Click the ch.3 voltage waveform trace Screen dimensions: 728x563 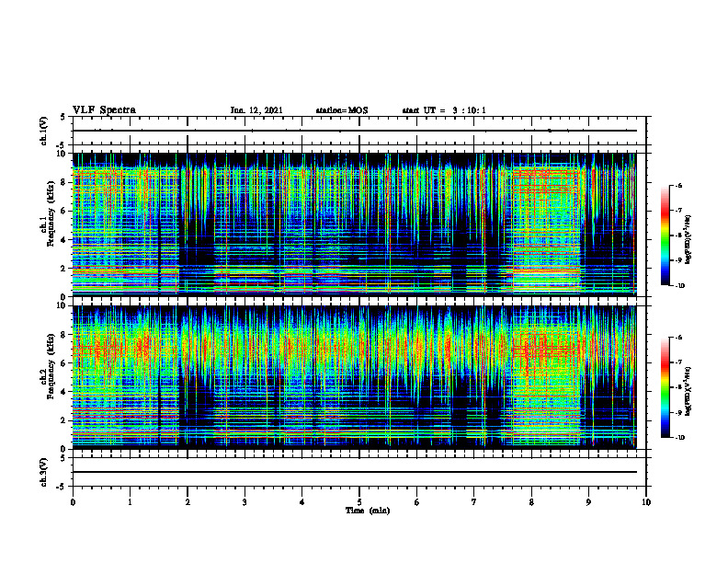[354, 472]
